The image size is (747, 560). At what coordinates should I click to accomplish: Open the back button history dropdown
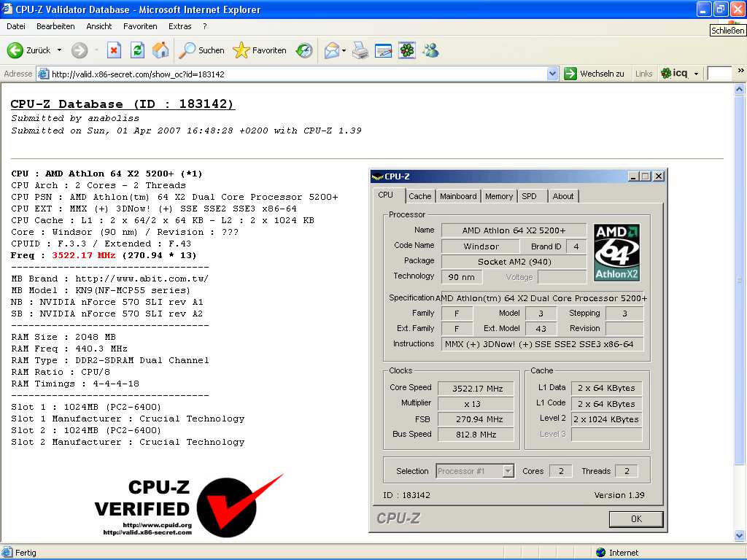tap(59, 50)
